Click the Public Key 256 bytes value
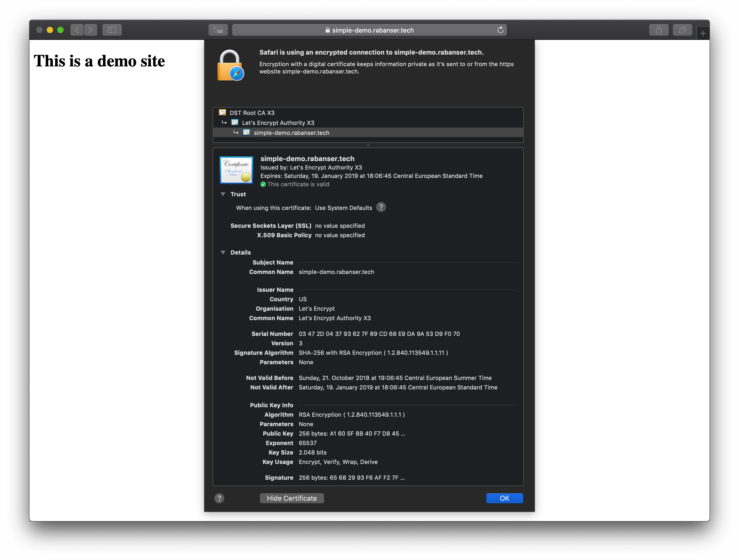739x560 pixels. click(352, 434)
